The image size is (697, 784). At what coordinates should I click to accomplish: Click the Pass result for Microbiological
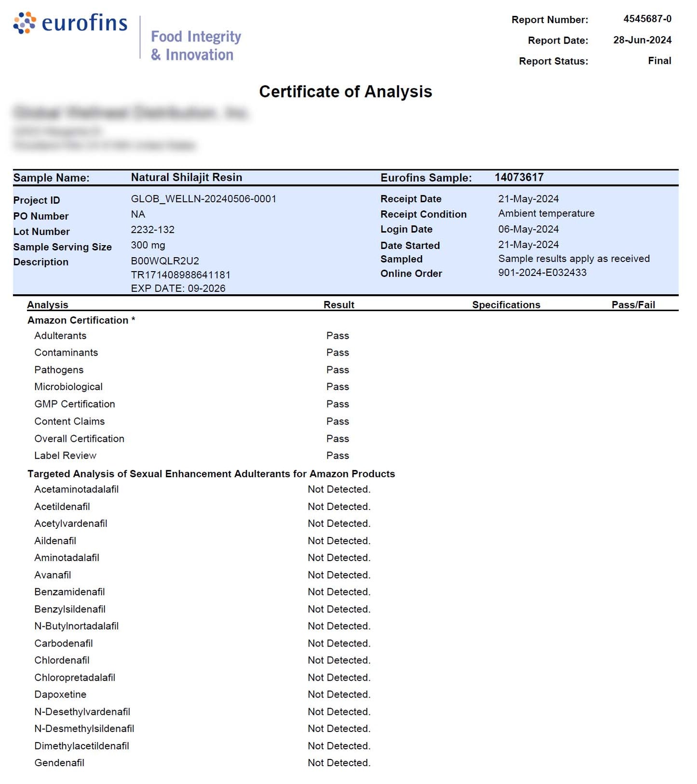click(338, 387)
